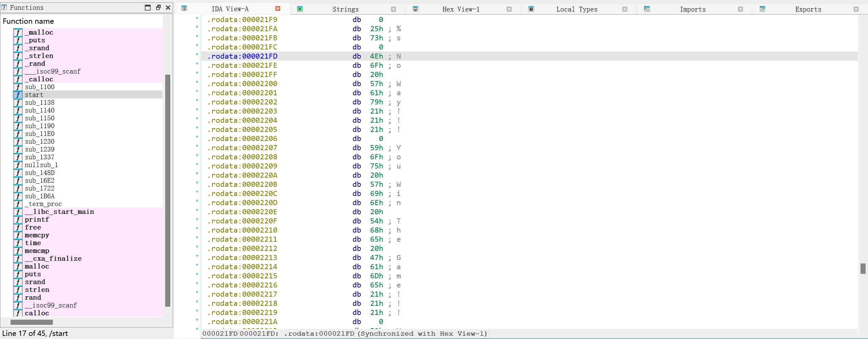868x339 pixels.
Task: Select the _malloc function entry
Action: pyautogui.click(x=39, y=33)
